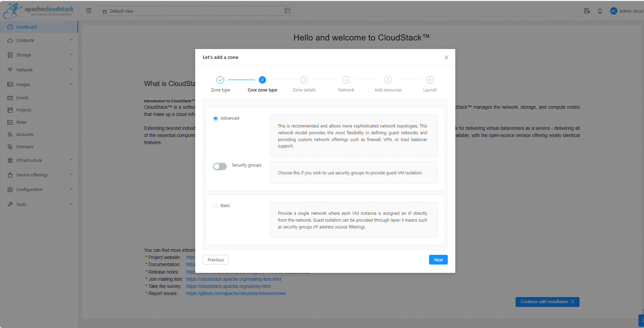The width and height of the screenshot is (644, 328).
Task: Go to the Zone type step
Action: (220, 85)
